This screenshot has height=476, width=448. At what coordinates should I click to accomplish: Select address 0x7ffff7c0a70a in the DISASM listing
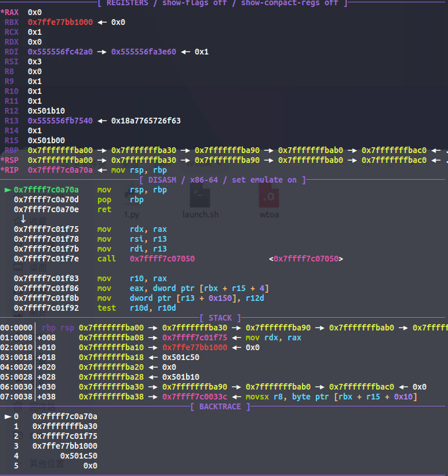46,190
